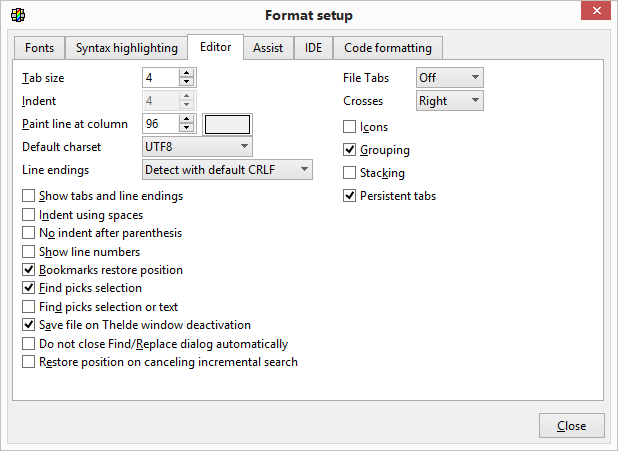Viewport: 618px width, 451px height.
Task: Toggle Indent using spaces checkbox
Action: tap(29, 215)
